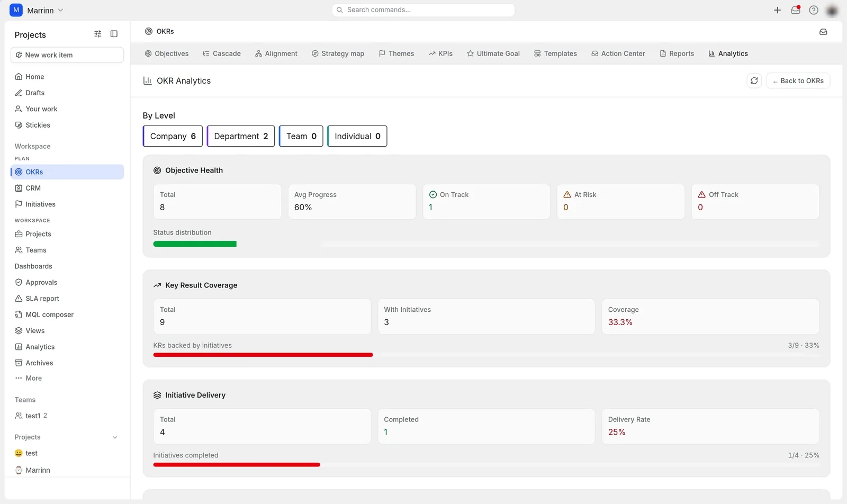Screen dimensions: 847x504
Task: Go to the Strategy map tab
Action: point(338,53)
